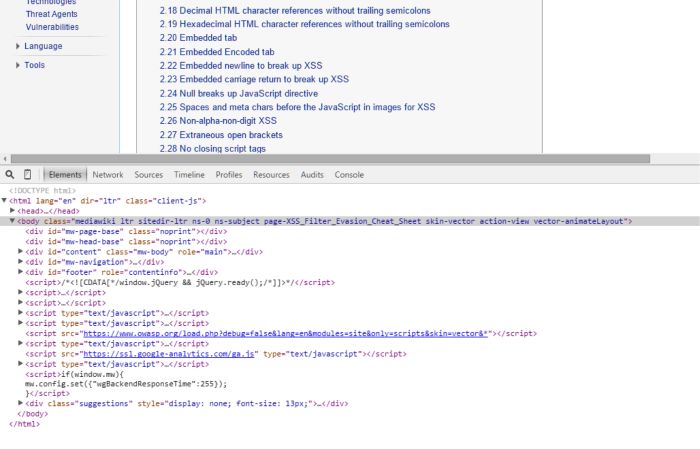Go to 2.26 Non-alpha-non-digit XSS
This screenshot has height=449, width=700.
click(218, 121)
